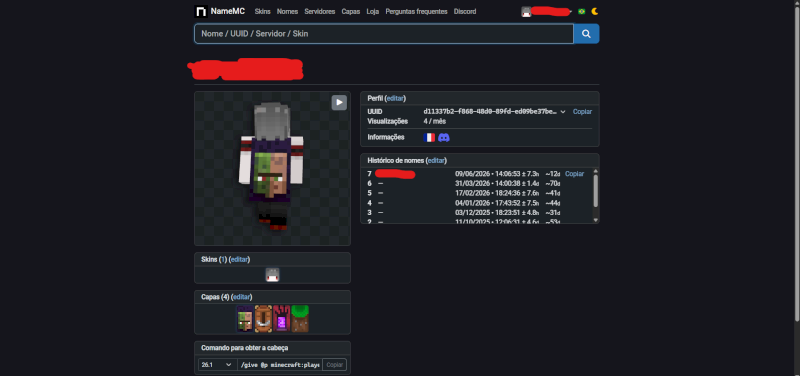Open the Skins menu
The image size is (800, 376).
tap(262, 11)
